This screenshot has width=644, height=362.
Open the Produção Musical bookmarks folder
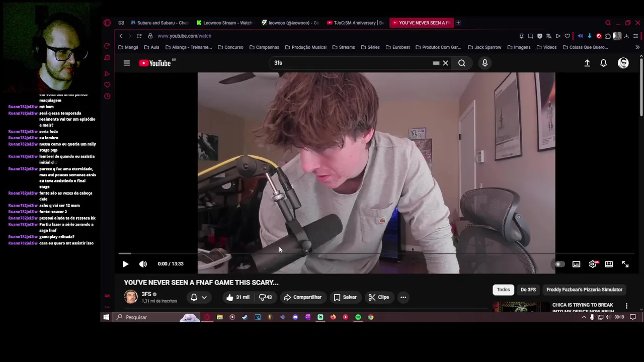305,47
